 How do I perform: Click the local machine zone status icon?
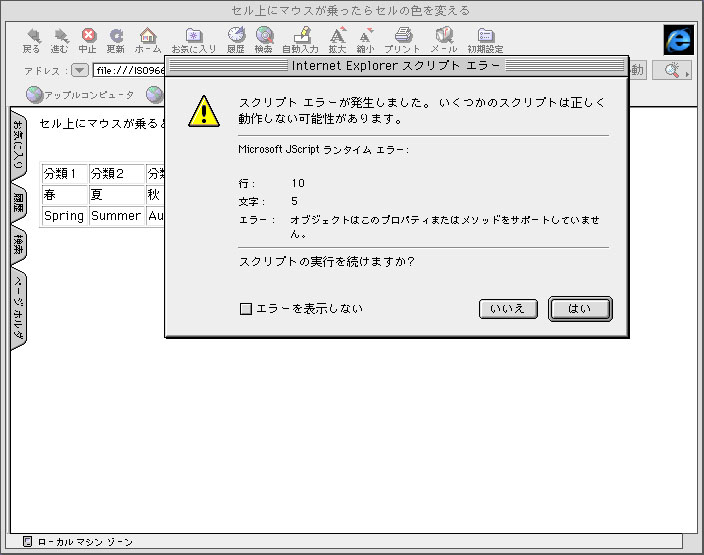[x=27, y=542]
